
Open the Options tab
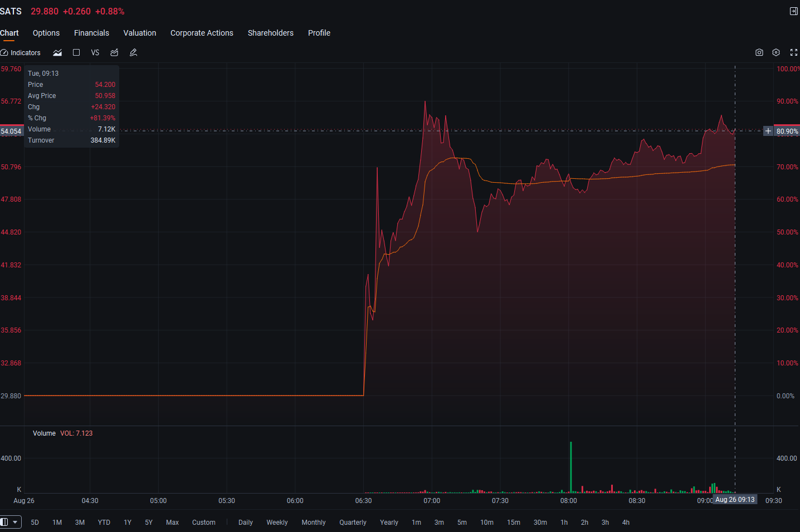[46, 33]
